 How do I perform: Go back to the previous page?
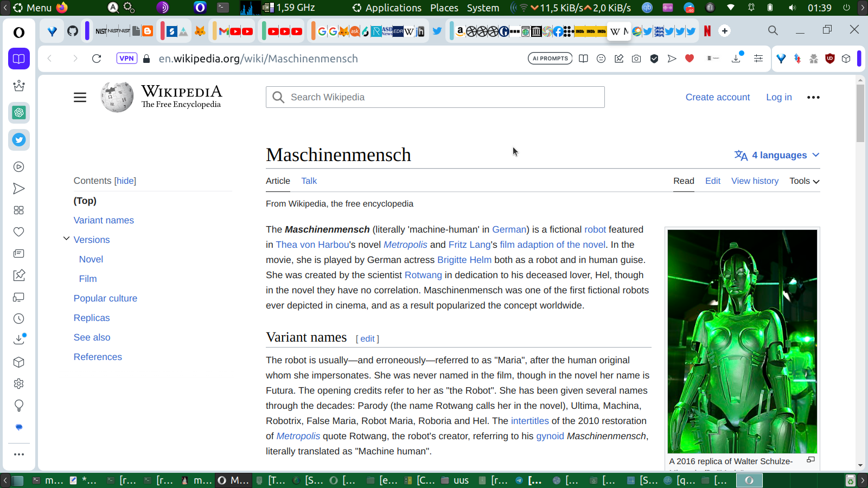pos(50,59)
